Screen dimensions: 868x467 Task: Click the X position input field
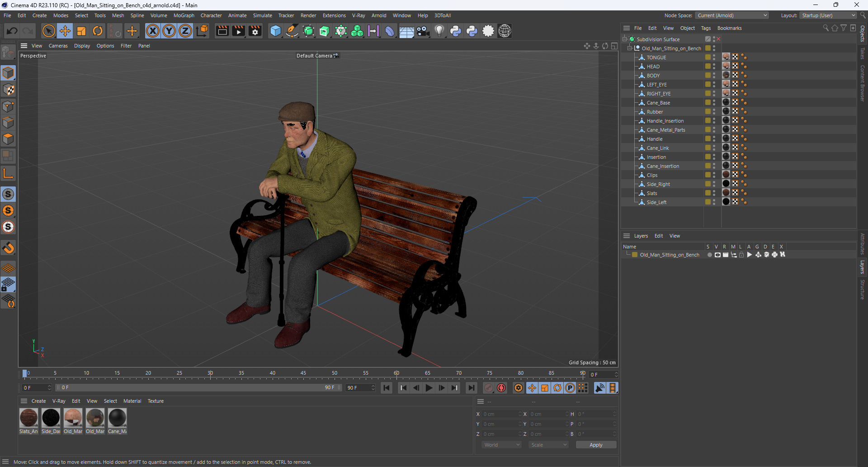[x=501, y=414]
